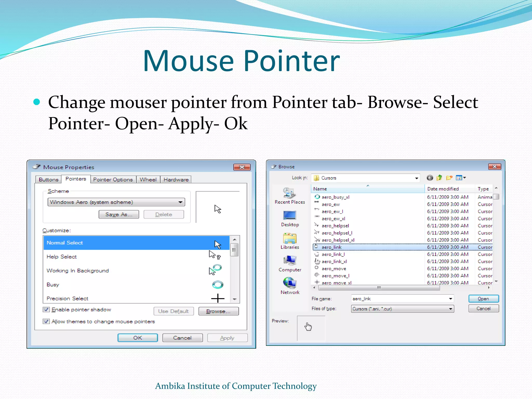This screenshot has height=399, width=532.
Task: Select the Libraries sidebar icon
Action: [x=289, y=238]
